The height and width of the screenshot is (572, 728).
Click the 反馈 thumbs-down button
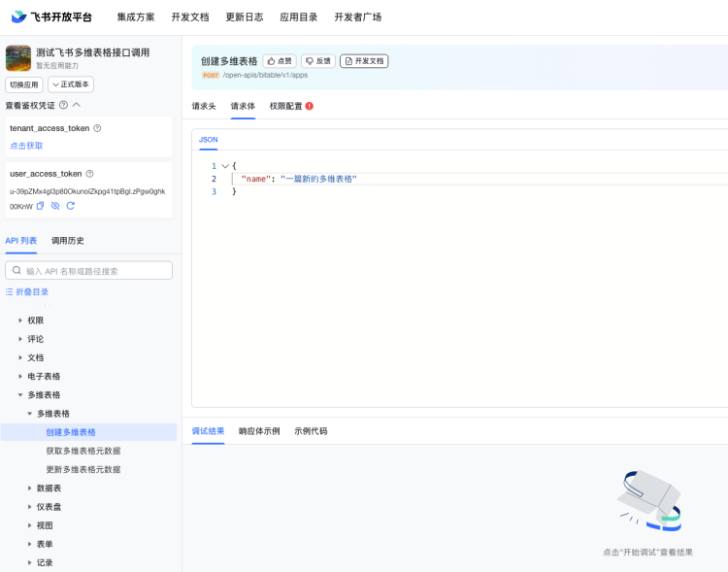(317, 61)
